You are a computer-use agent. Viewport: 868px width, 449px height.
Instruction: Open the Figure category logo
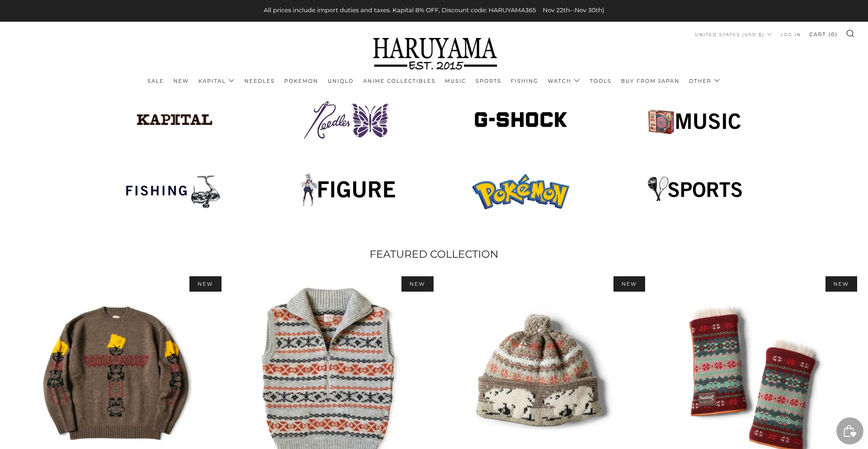348,189
